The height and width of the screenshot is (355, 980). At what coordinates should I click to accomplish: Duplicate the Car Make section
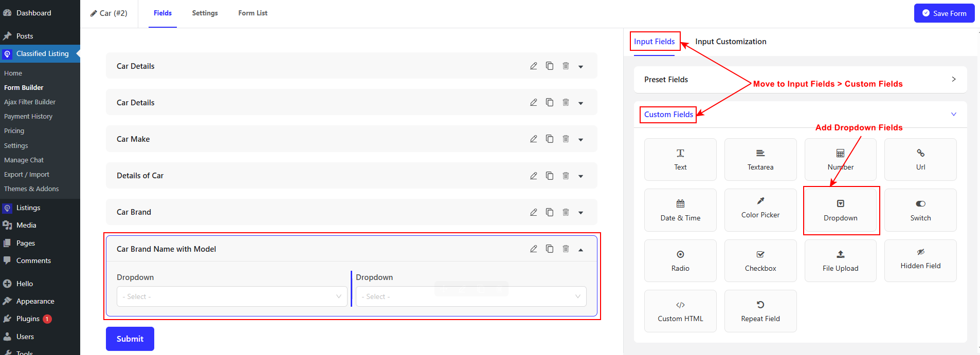point(550,139)
